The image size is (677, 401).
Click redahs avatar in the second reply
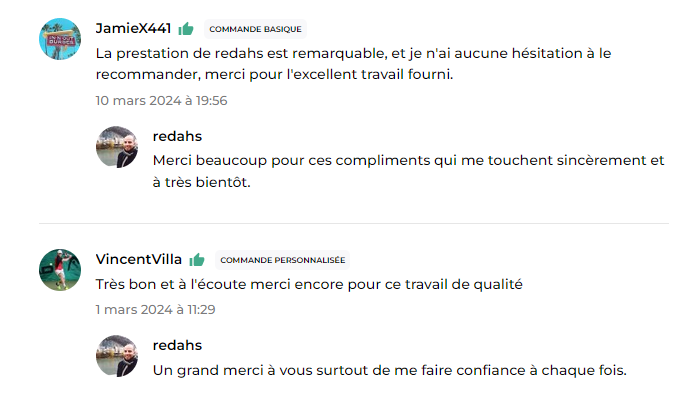tap(117, 356)
